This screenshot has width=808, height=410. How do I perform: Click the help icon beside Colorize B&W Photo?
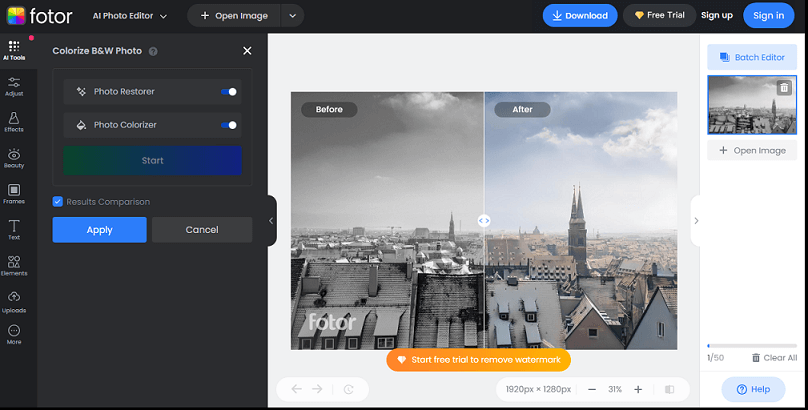point(153,51)
